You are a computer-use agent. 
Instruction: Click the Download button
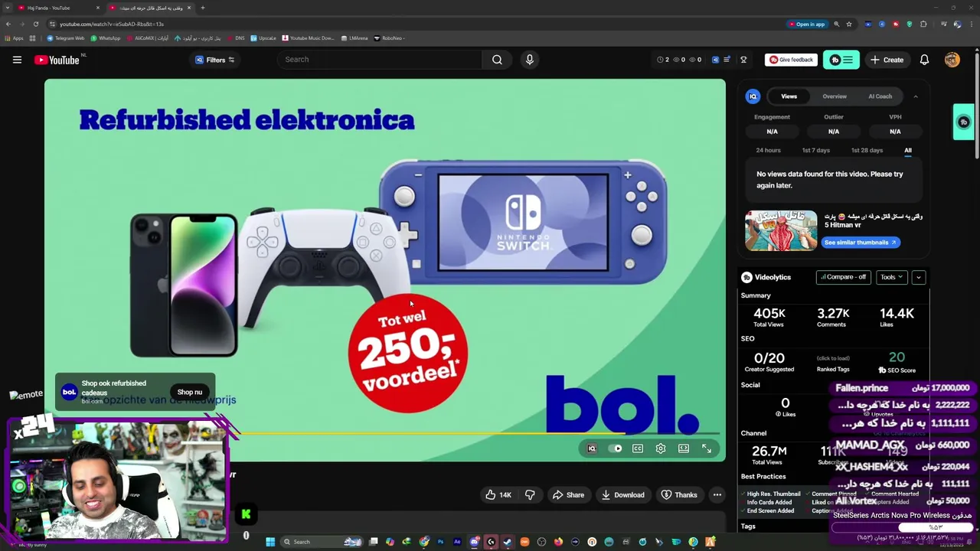[x=622, y=495]
